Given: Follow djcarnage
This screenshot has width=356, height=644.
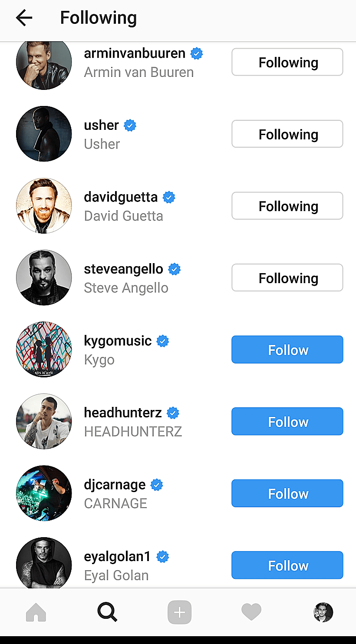Looking at the screenshot, I should (x=287, y=493).
